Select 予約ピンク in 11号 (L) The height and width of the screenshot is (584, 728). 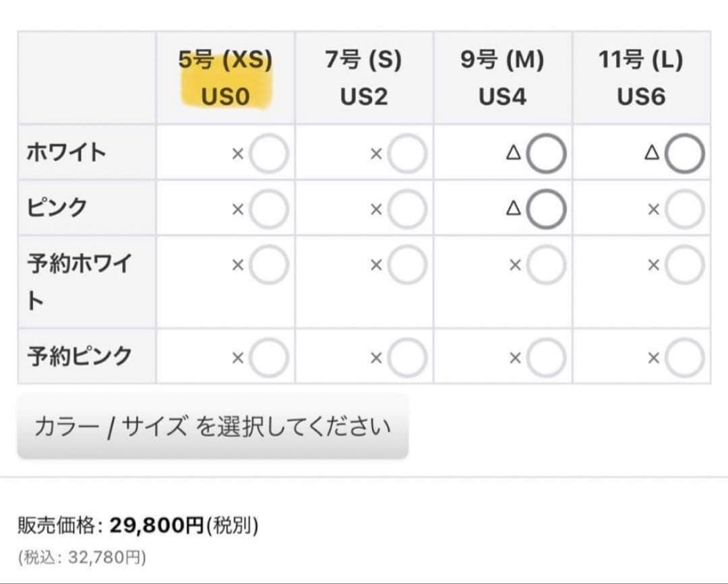[685, 357]
